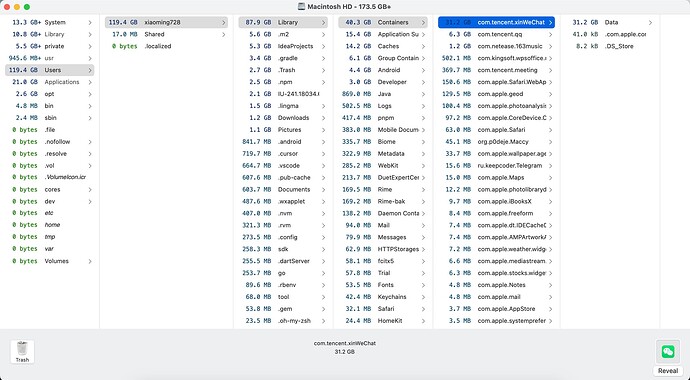Select the Containers folder row
Viewport: 690px width, 380px height.
(x=383, y=22)
